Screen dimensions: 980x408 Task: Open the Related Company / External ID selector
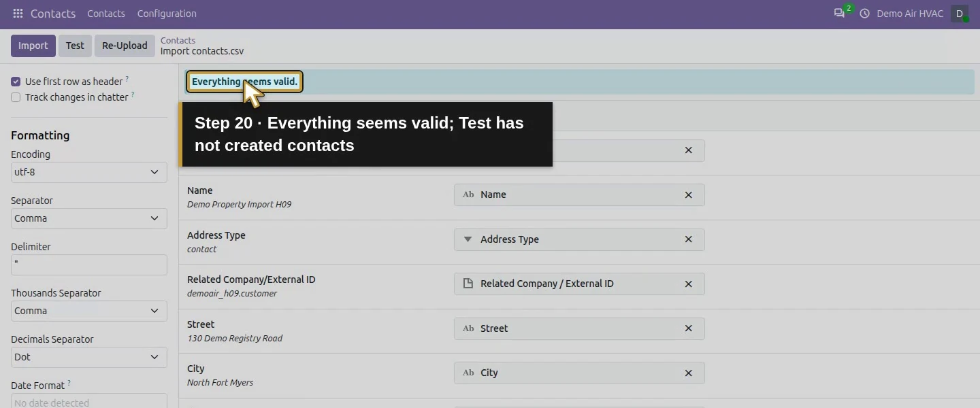pos(579,284)
